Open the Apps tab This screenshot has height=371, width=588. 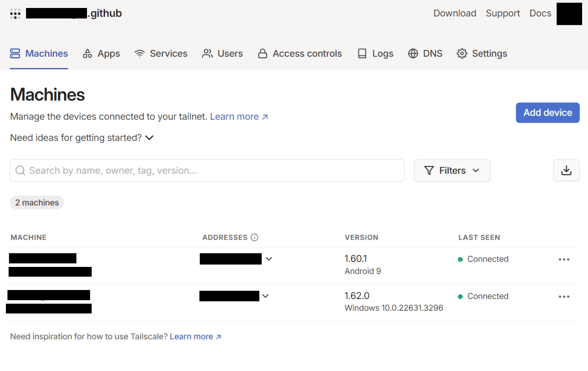[101, 53]
